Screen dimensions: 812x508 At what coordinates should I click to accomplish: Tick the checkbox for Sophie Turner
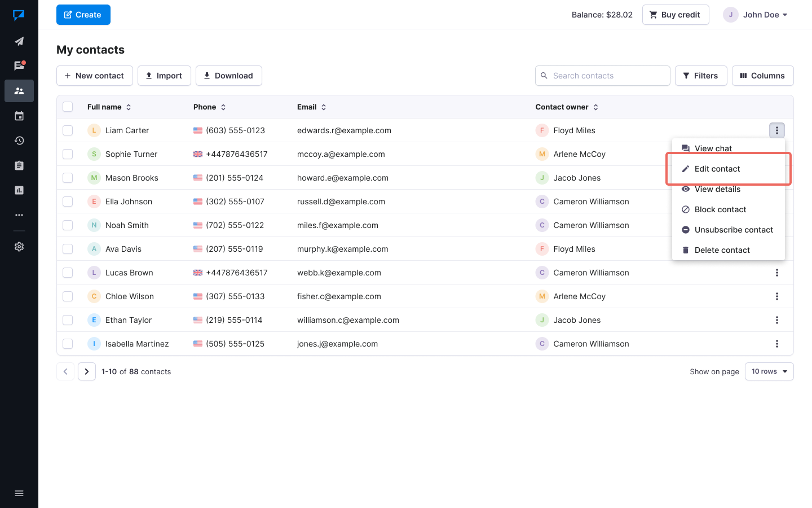coord(68,154)
